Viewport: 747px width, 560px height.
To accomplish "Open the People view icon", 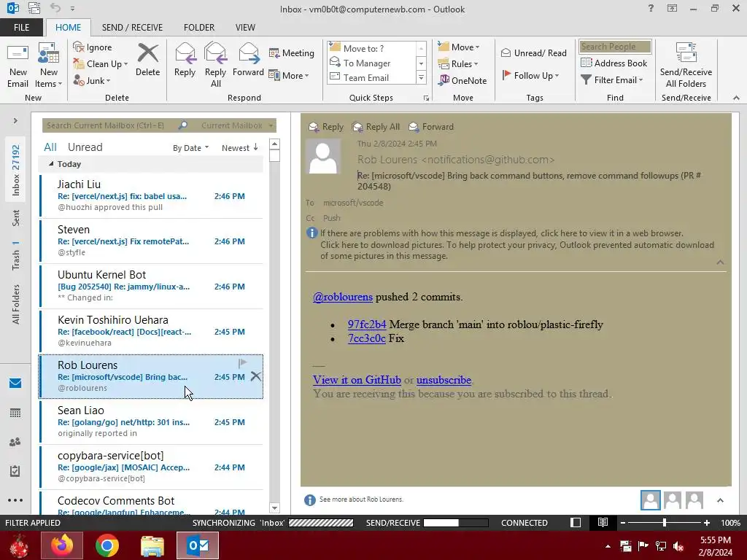I will pyautogui.click(x=15, y=442).
